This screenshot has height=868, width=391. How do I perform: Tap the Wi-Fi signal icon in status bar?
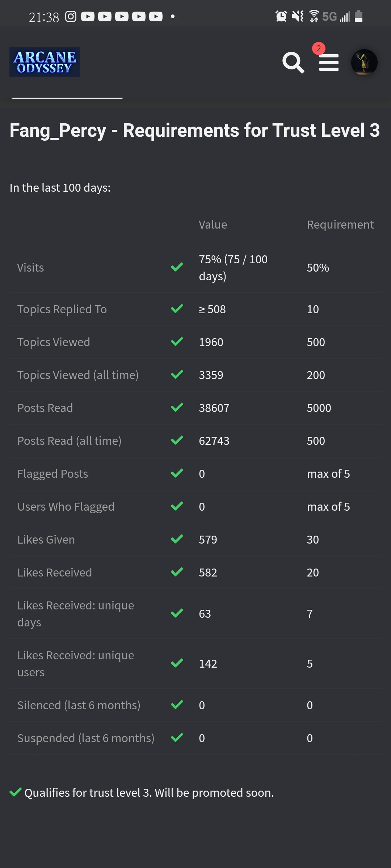[314, 16]
